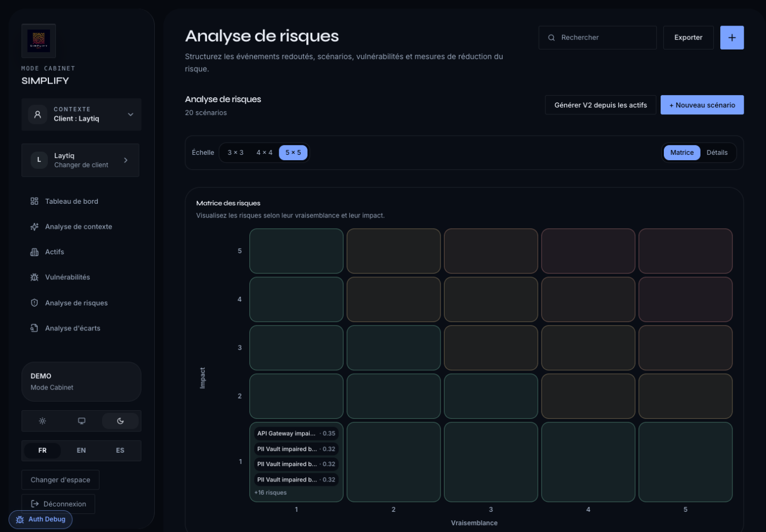Select system theme monitor icon
The image size is (766, 532).
pos(81,421)
